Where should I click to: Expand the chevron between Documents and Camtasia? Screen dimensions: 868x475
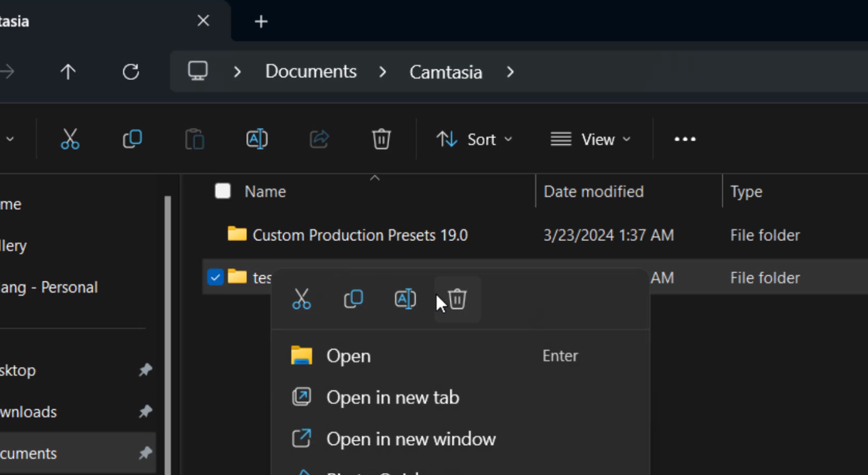[382, 72]
